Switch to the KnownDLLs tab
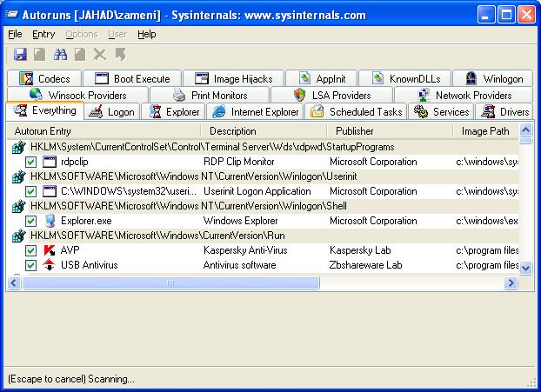 click(x=405, y=79)
